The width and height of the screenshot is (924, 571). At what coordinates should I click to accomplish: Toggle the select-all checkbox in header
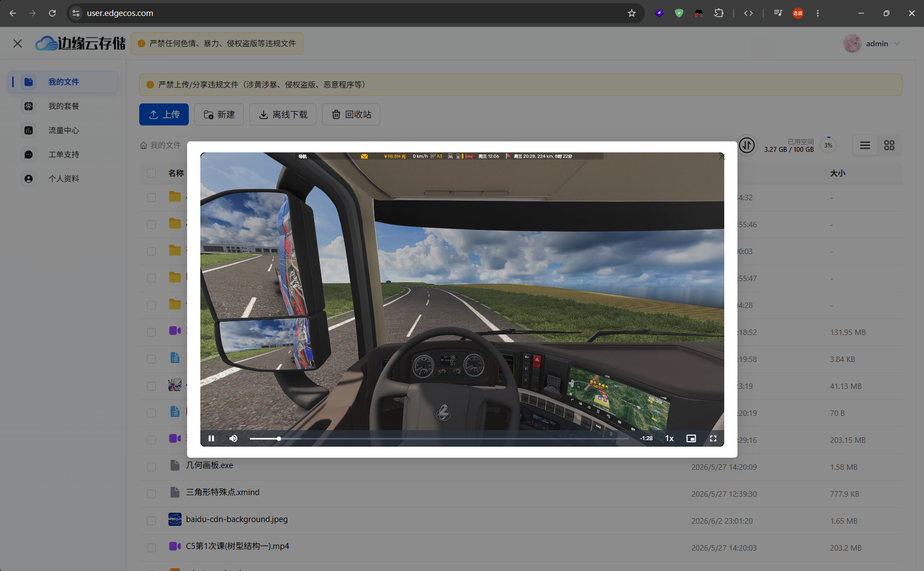[151, 173]
